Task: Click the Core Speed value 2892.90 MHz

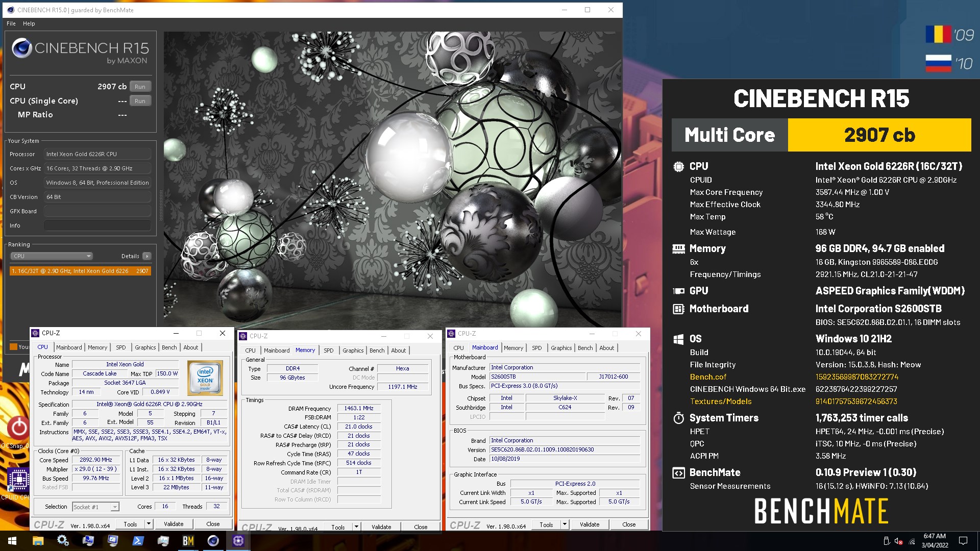Action: point(96,460)
